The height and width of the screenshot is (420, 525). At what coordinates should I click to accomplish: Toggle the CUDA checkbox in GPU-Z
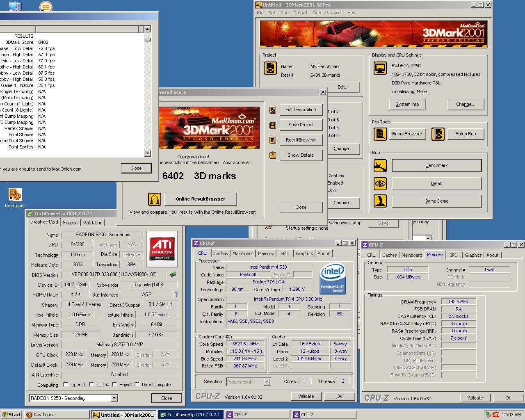click(x=91, y=385)
